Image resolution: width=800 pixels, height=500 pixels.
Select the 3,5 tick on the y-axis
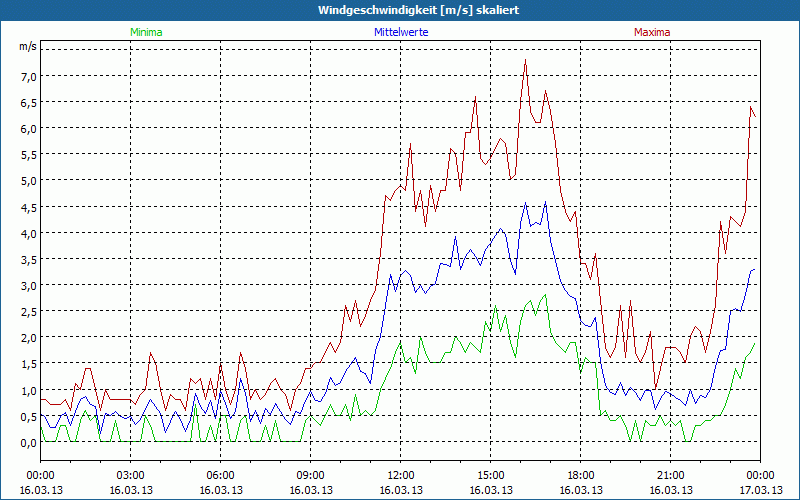(28, 259)
